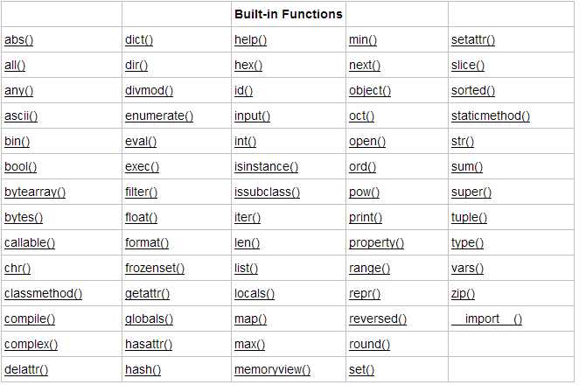Open the callable() function link
The width and height of the screenshot is (586, 392).
pyautogui.click(x=30, y=242)
